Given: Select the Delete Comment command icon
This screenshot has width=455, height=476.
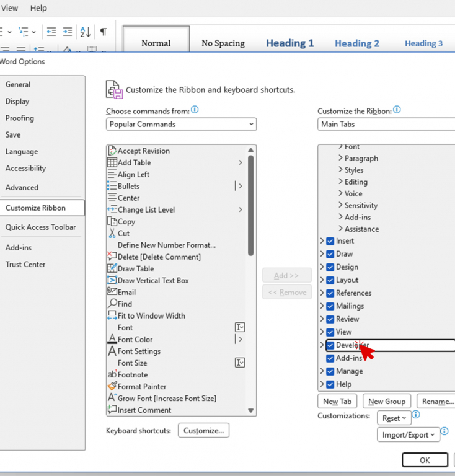Looking at the screenshot, I should click(112, 256).
